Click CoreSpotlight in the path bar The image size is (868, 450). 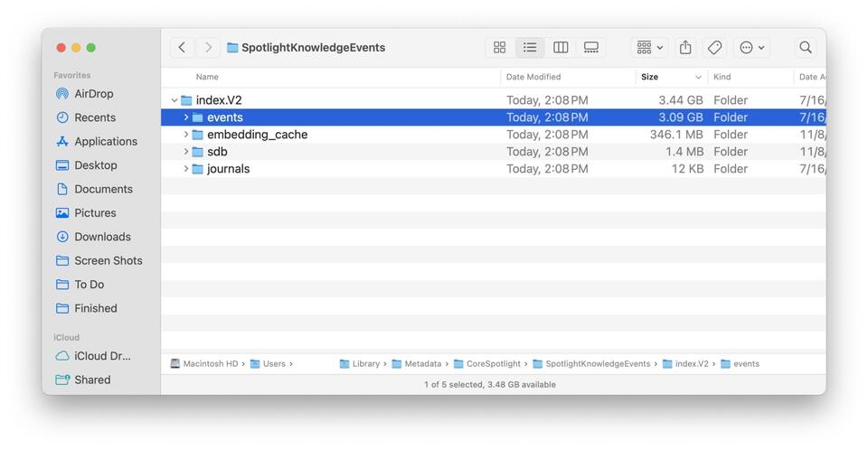pos(487,363)
